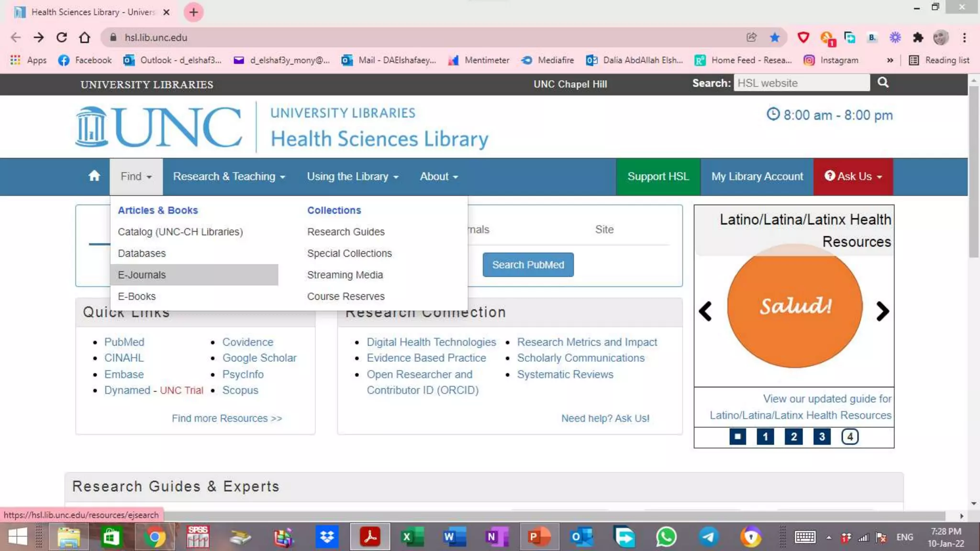Click the page vertical scrollbar thumb
This screenshot has width=980, height=551.
coord(974,172)
